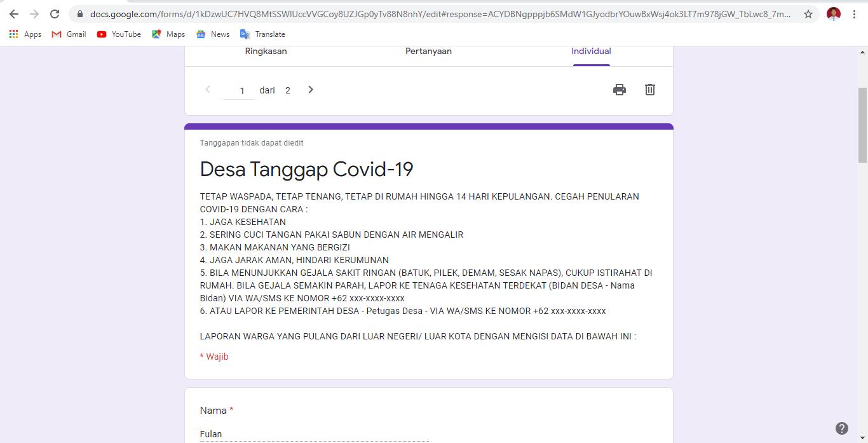Image resolution: width=868 pixels, height=443 pixels.
Task: Open the Chrome profile avatar
Action: coord(833,13)
